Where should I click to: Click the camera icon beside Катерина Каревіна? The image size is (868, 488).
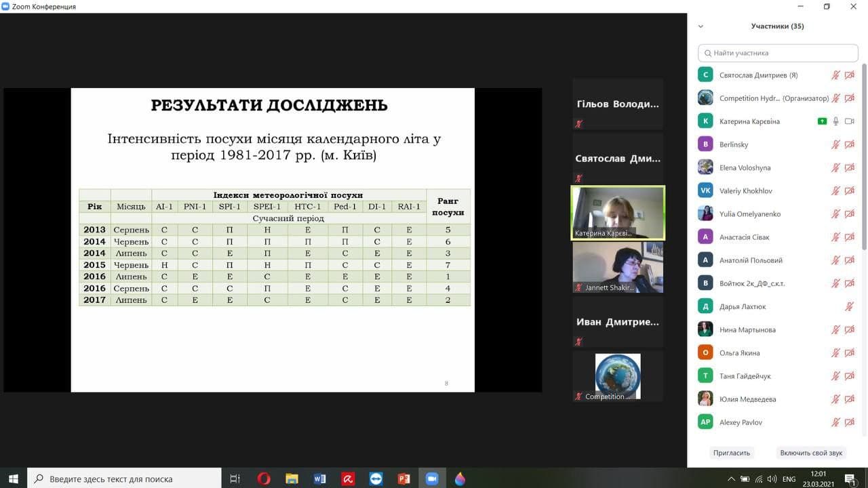[850, 121]
